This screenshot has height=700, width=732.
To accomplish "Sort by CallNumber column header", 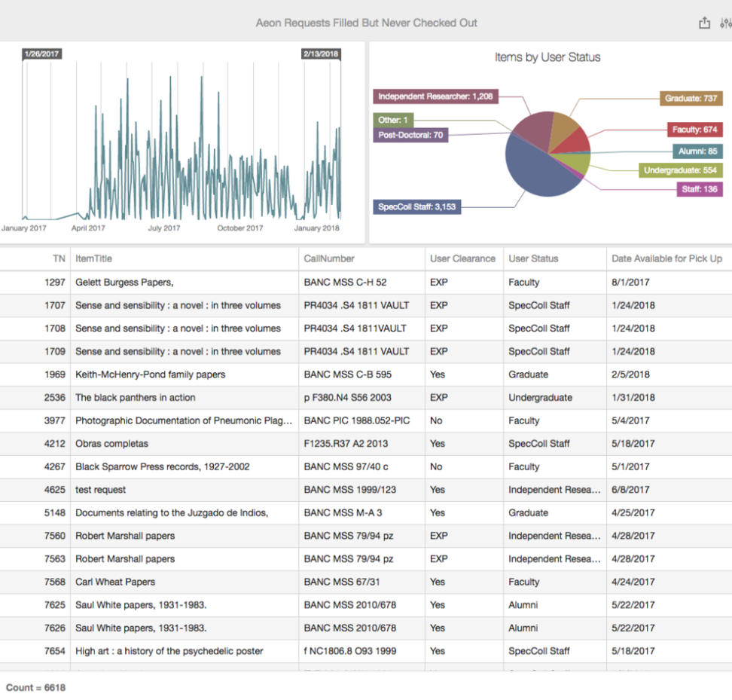I will pos(329,258).
